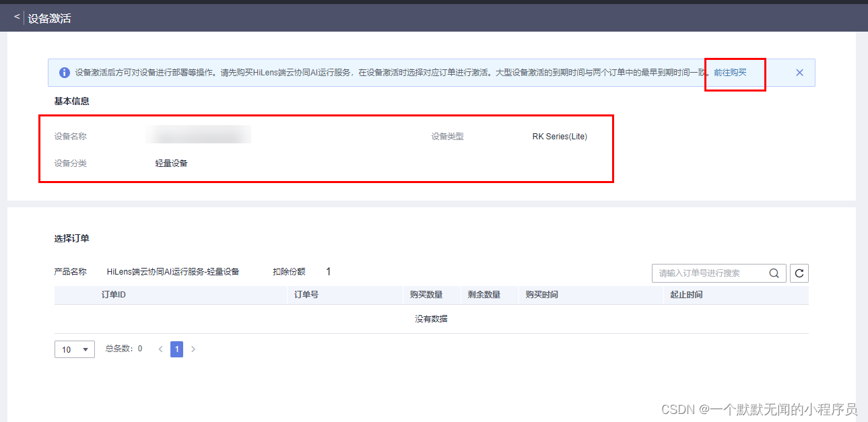Click the refresh icon beside the search box
Image resolution: width=868 pixels, height=422 pixels.
tap(799, 273)
